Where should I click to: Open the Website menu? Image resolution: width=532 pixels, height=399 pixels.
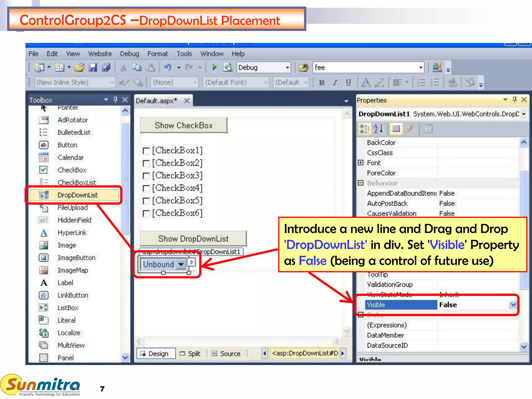click(100, 54)
